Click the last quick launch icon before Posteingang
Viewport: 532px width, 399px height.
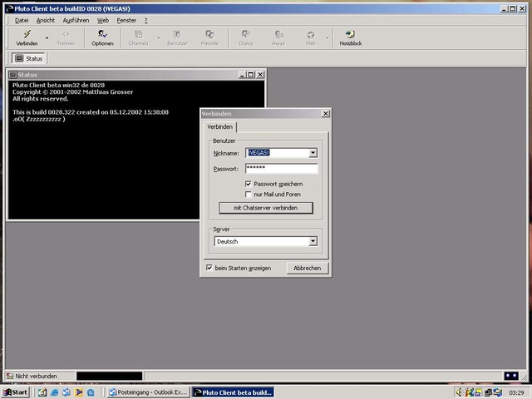[x=91, y=392]
